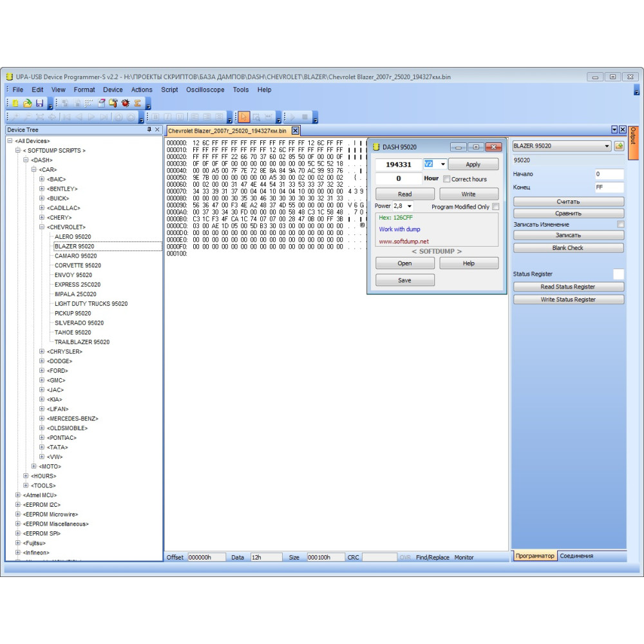Collapse the CHEVROLET tree node

[x=42, y=227]
